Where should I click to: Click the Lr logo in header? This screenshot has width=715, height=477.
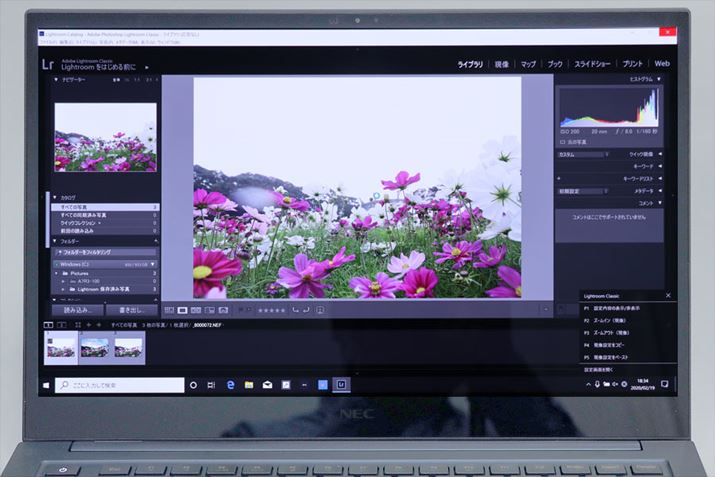coord(48,64)
